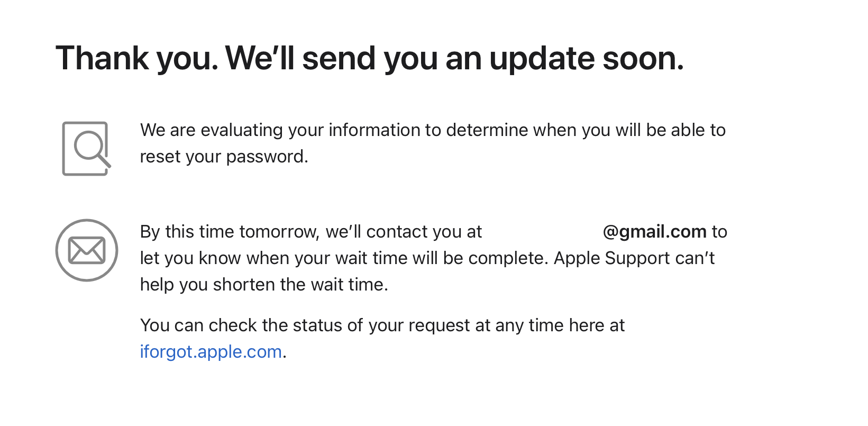This screenshot has width=868, height=426.
Task: Click the line 'help you shorten the wait time.'
Action: [264, 285]
